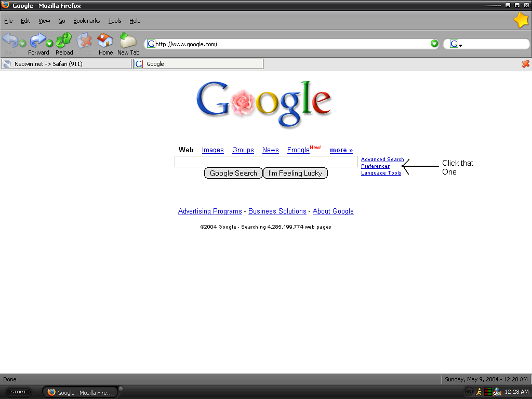
Task: Open the Go menu
Action: point(62,21)
